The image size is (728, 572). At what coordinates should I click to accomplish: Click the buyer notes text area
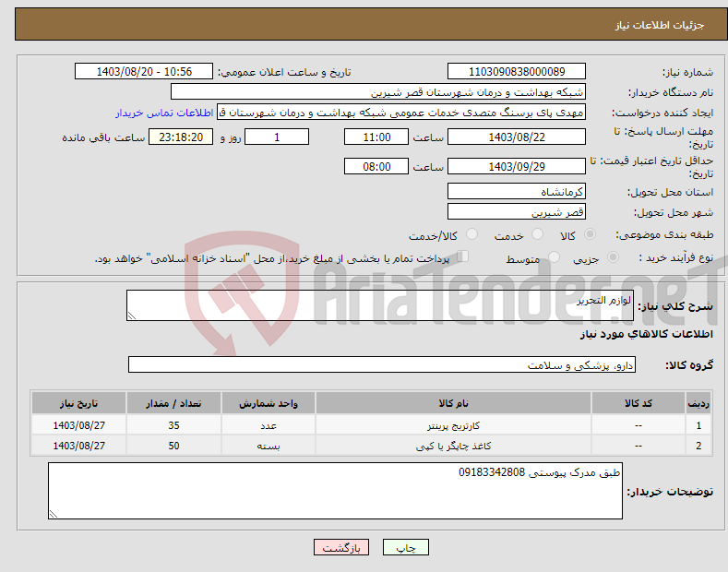(335, 491)
